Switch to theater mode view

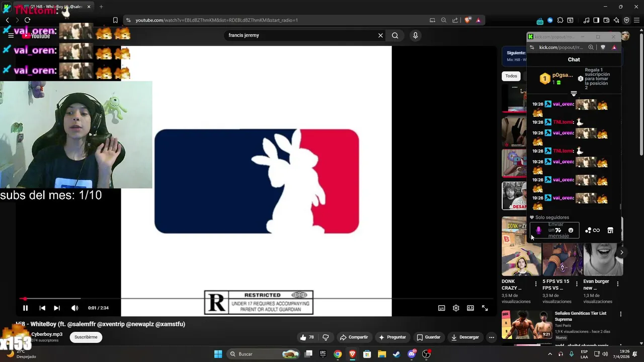[470, 308]
